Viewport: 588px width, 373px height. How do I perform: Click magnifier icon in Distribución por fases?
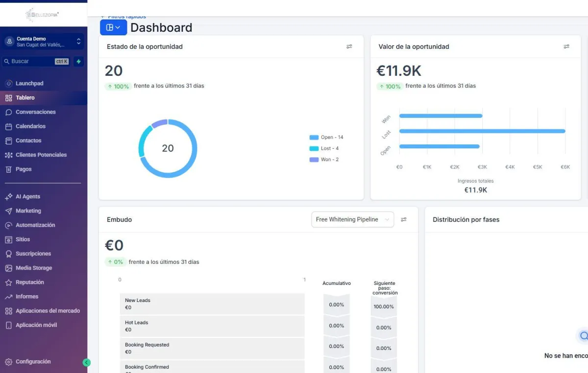(583, 336)
